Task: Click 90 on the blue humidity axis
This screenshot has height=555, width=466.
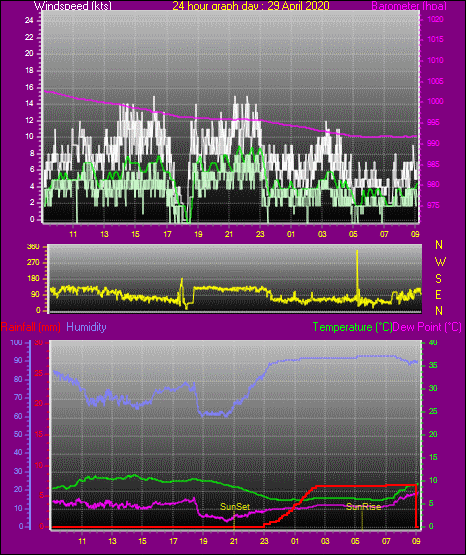Action: (18, 361)
